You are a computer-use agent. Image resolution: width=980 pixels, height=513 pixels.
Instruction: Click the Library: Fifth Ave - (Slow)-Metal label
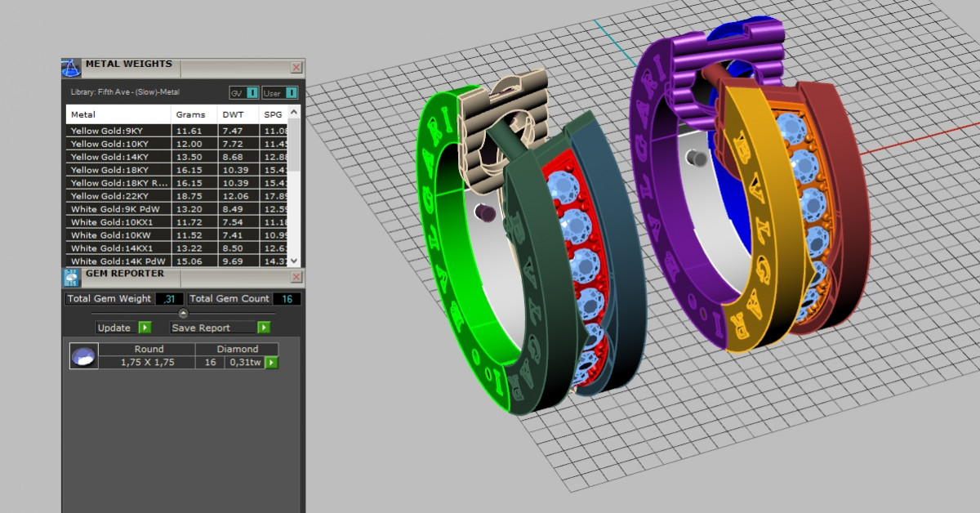[125, 92]
